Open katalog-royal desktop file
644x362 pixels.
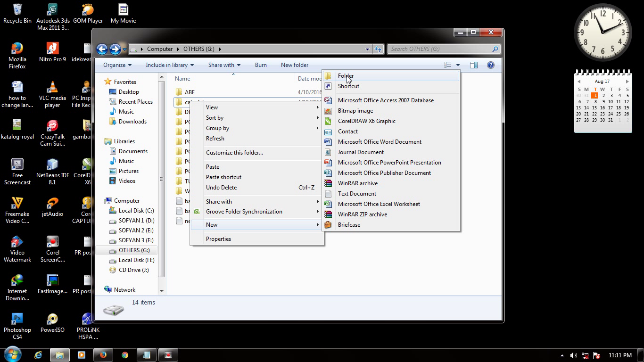point(17,130)
